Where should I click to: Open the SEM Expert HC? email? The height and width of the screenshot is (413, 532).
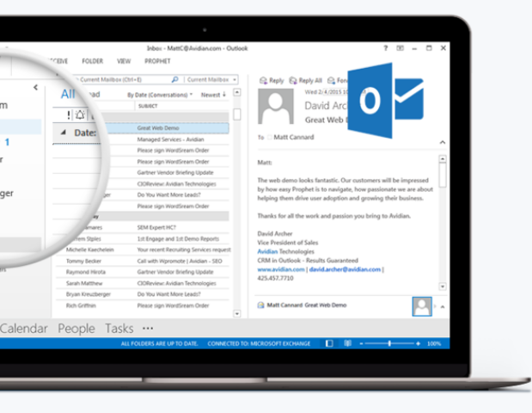pyautogui.click(x=143, y=227)
